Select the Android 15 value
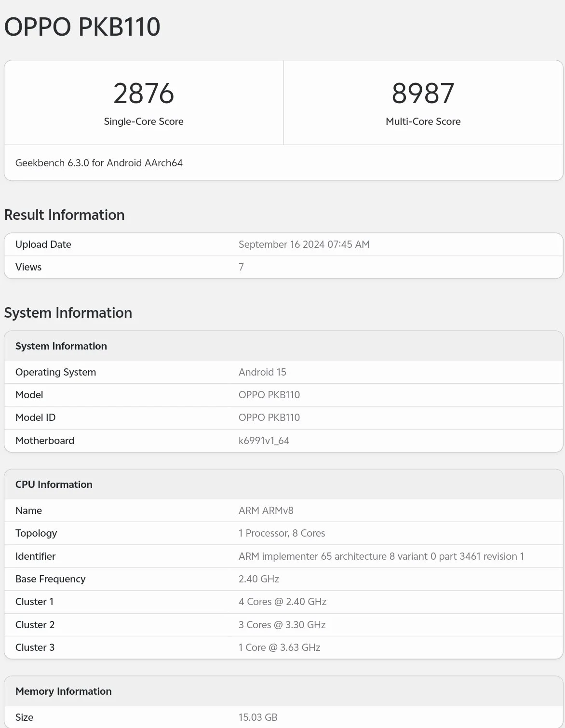Image resolution: width=565 pixels, height=728 pixels. pos(262,372)
